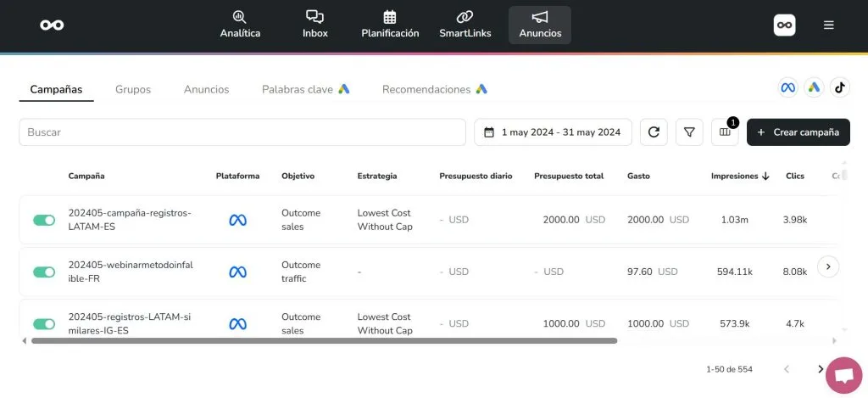Select the Google Ads platform filter icon

[814, 87]
